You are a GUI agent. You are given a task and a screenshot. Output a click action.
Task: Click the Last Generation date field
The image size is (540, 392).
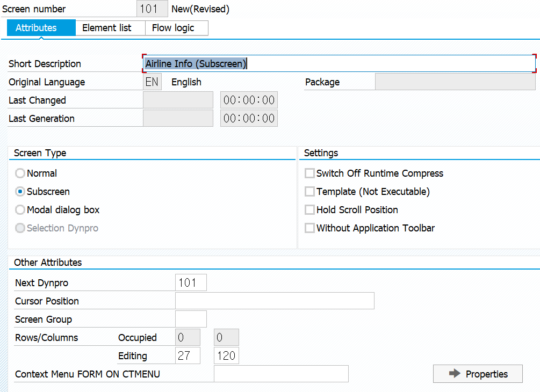click(x=178, y=118)
